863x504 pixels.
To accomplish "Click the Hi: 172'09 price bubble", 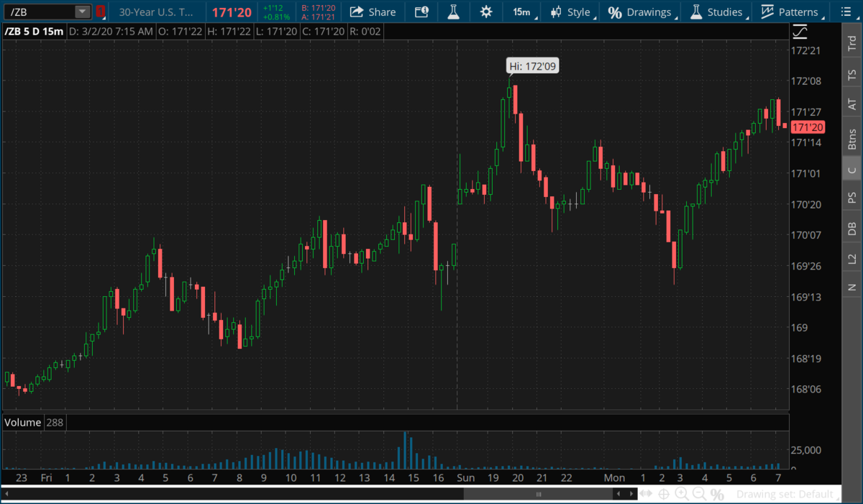I will click(533, 66).
